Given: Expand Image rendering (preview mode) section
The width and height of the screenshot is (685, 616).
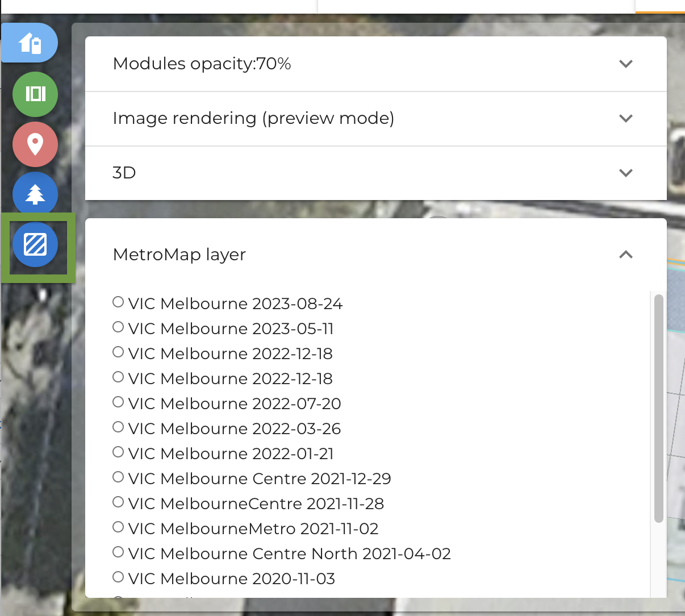Looking at the screenshot, I should click(x=376, y=118).
